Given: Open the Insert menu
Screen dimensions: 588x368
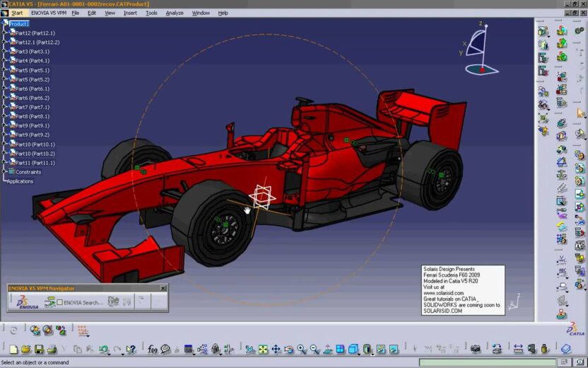Looking at the screenshot, I should [x=130, y=13].
